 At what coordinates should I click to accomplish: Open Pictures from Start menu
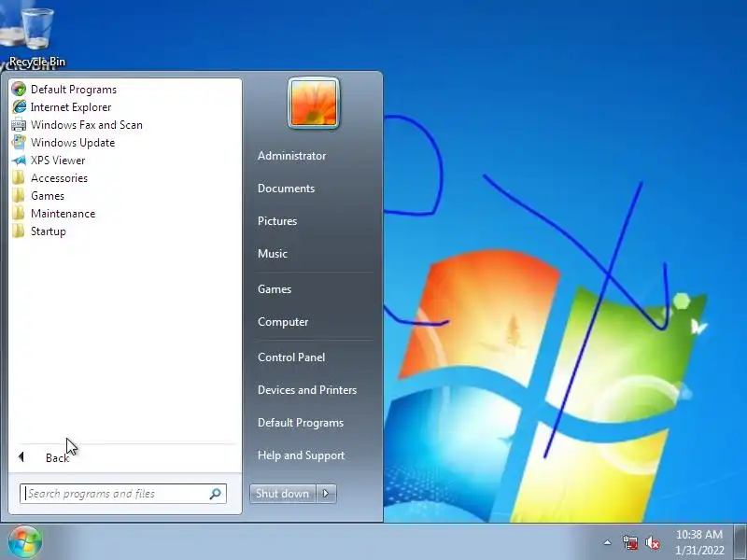276,221
